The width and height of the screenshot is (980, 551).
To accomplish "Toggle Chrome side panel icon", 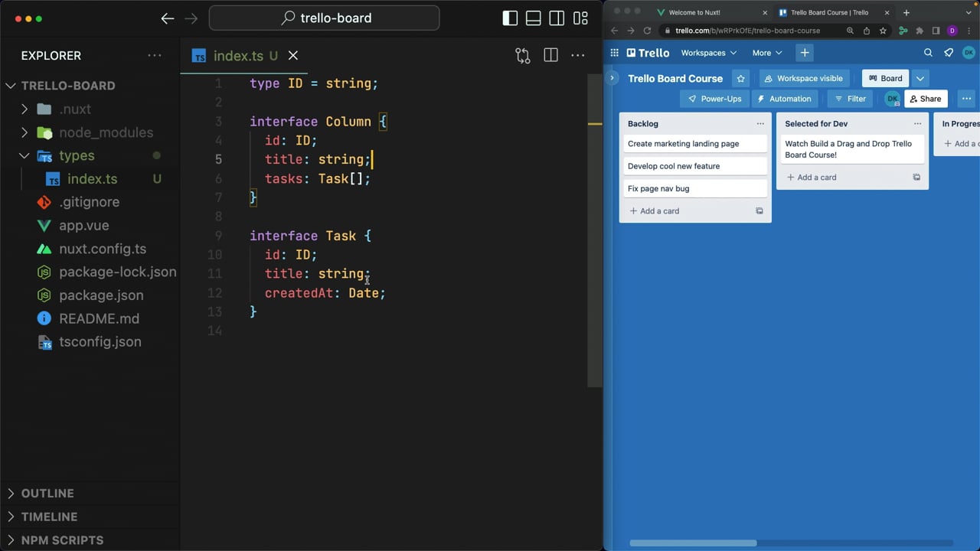I will [936, 31].
